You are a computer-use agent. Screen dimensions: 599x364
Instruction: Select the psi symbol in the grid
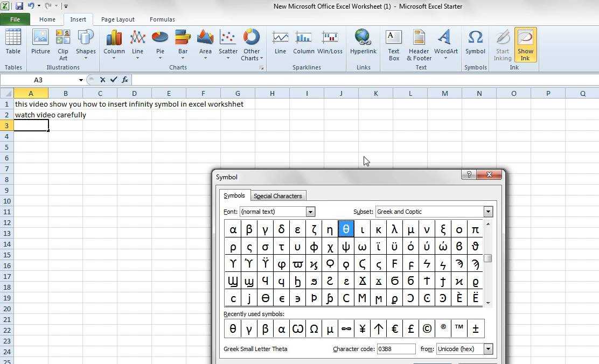tap(346, 247)
